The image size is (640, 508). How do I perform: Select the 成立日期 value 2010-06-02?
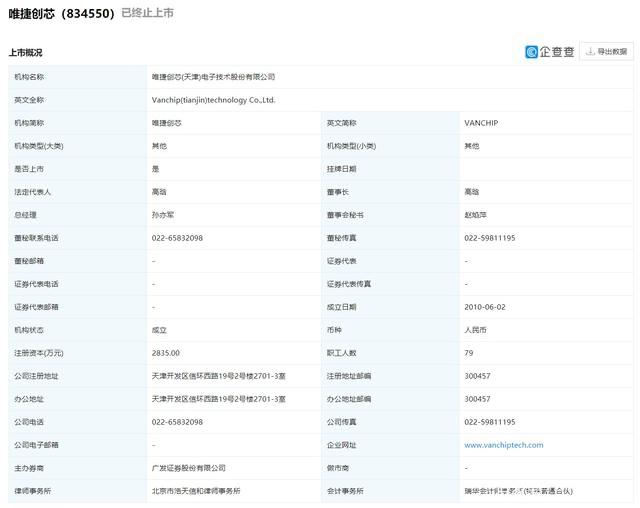coord(484,307)
